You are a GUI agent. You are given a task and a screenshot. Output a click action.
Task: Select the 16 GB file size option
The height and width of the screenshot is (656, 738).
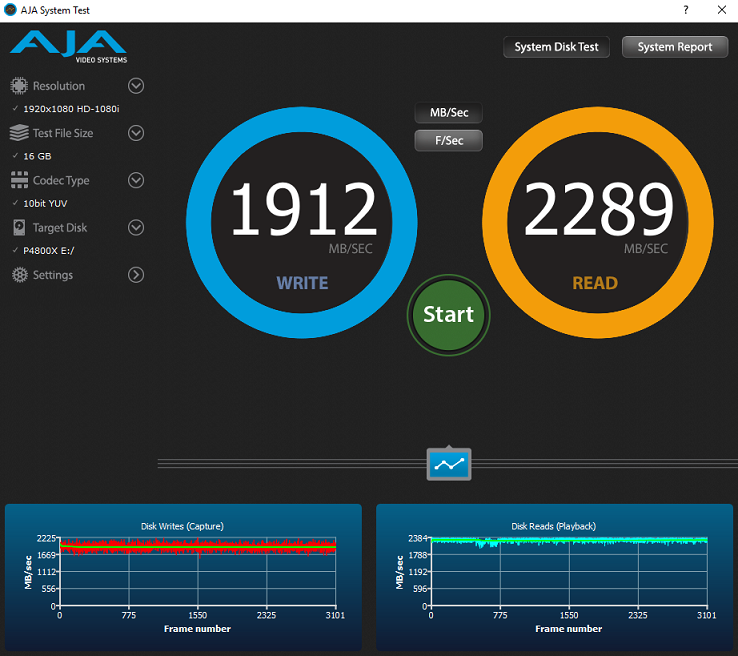37,156
